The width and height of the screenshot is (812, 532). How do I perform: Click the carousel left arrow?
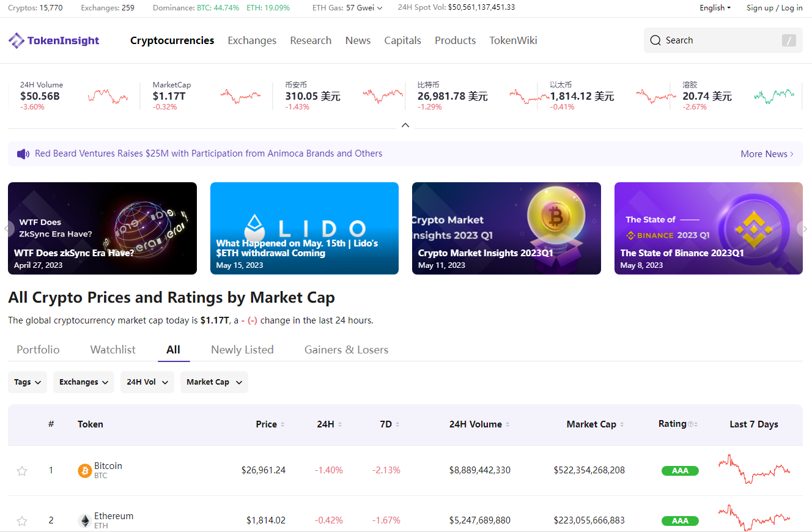(7, 229)
